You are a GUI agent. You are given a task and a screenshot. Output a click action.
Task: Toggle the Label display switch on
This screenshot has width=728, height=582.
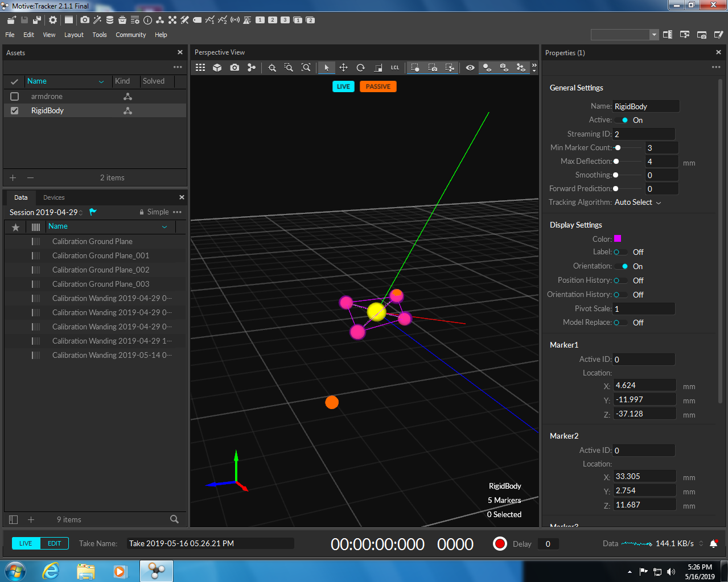click(x=620, y=252)
